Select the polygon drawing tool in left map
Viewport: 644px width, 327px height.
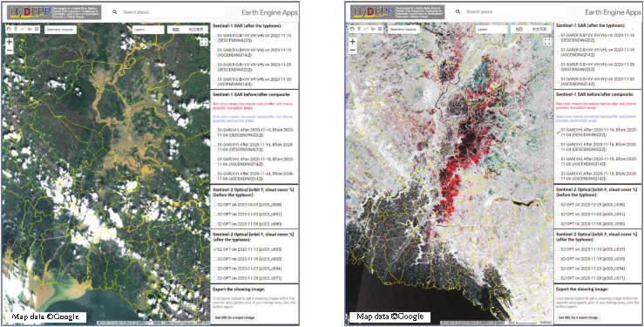(30, 29)
